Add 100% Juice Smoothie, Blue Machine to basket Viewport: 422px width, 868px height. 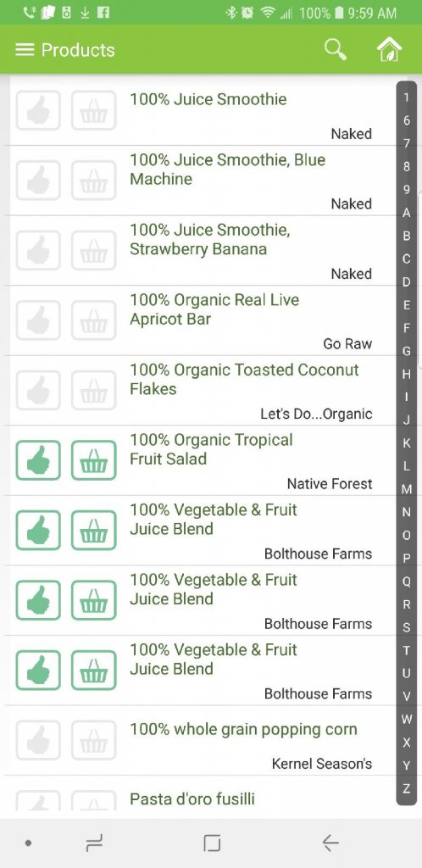(x=93, y=180)
